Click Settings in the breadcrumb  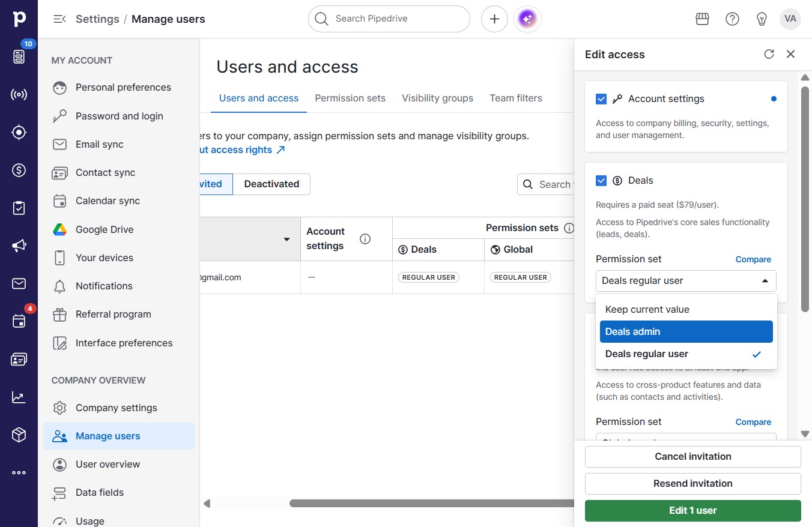point(97,19)
